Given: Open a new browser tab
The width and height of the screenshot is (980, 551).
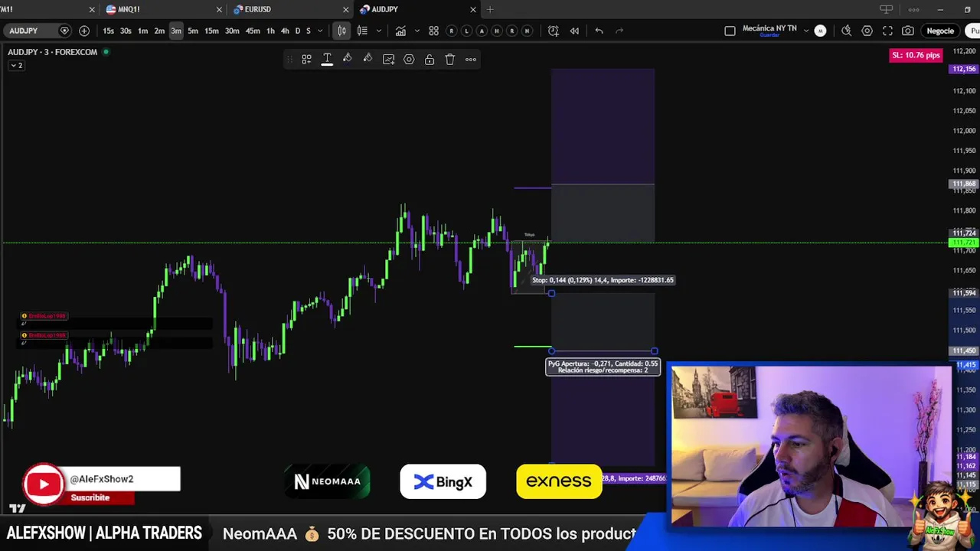Looking at the screenshot, I should [490, 9].
